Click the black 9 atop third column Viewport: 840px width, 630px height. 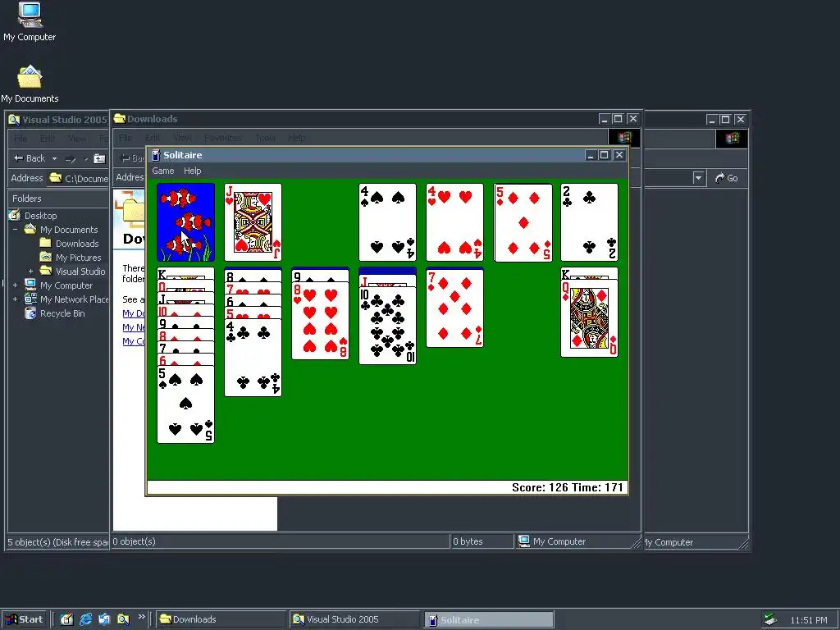pos(321,276)
